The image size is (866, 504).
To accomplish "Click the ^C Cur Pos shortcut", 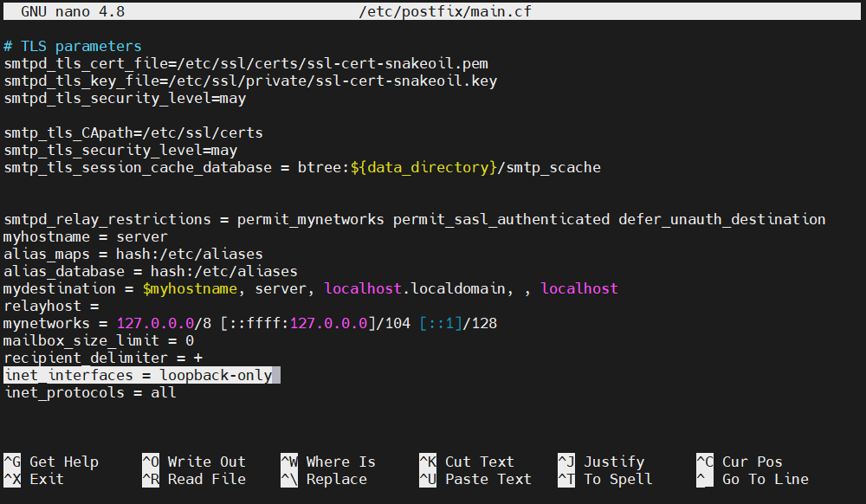I will (740, 462).
